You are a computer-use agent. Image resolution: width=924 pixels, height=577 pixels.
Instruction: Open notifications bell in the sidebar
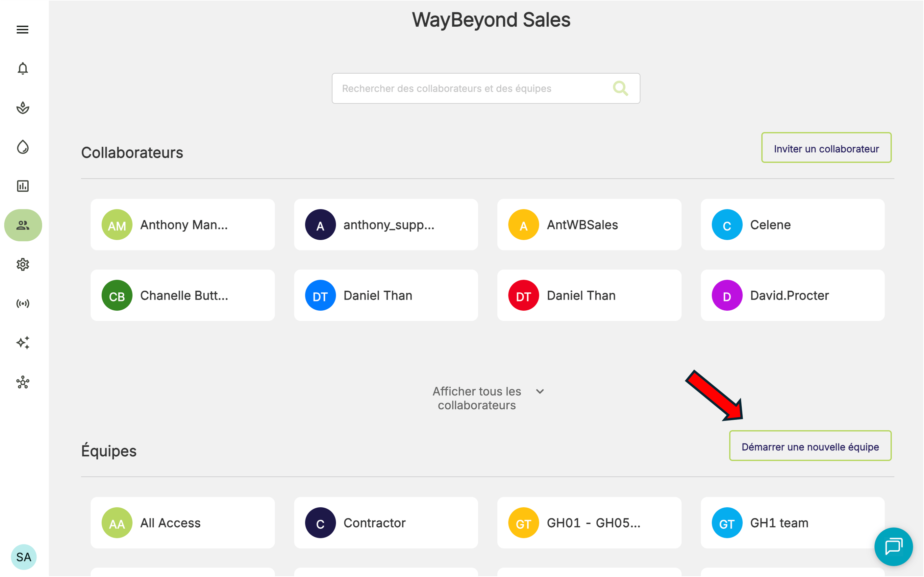[x=22, y=69]
